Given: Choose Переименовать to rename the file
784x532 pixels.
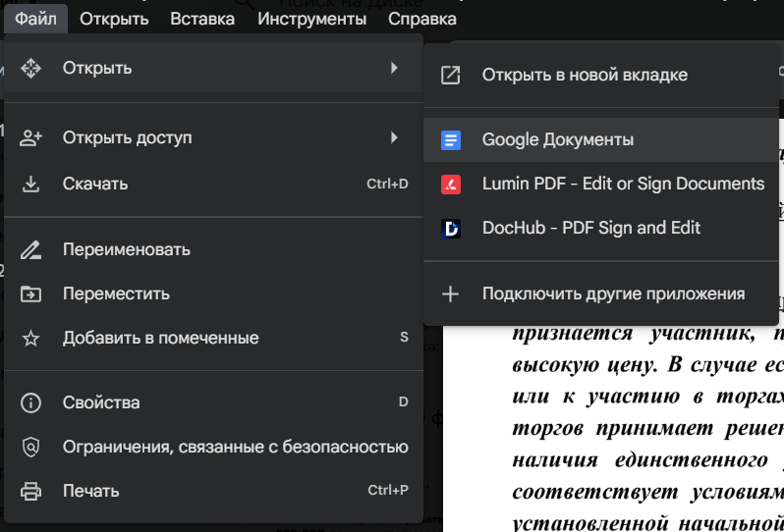Looking at the screenshot, I should pyautogui.click(x=213, y=249).
